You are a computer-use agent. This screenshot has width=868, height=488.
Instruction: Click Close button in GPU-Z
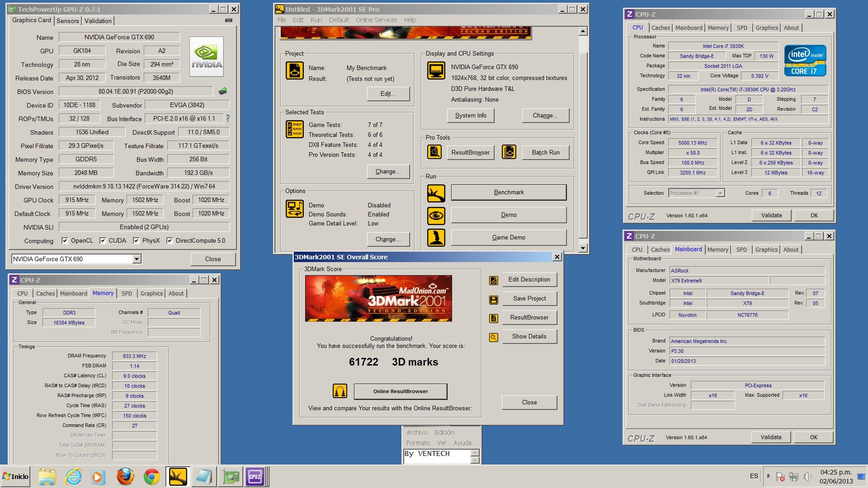(x=213, y=259)
